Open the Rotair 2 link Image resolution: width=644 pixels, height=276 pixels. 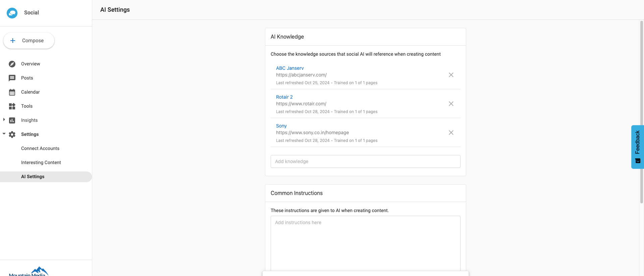(284, 97)
